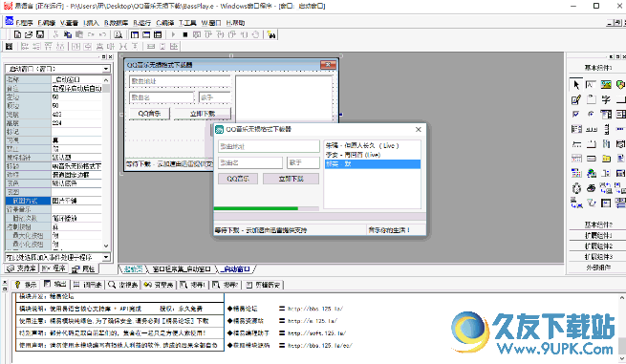Open the C.编译 menu

coord(165,23)
